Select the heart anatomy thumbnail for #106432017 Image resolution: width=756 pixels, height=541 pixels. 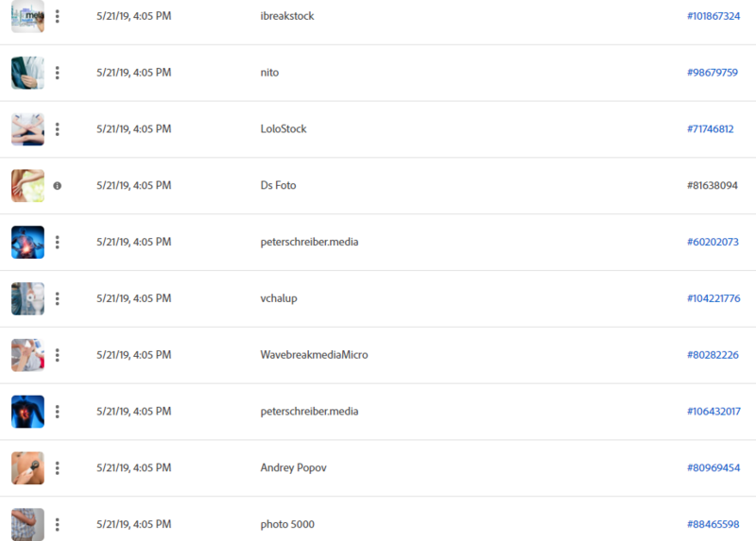28,412
